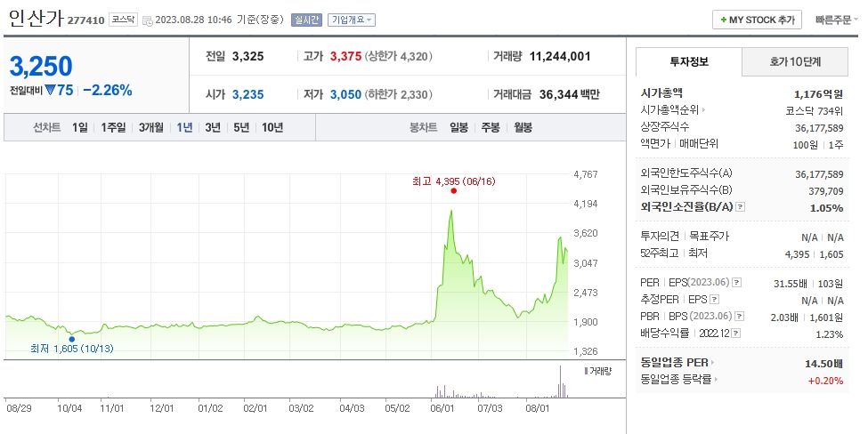Click arrow icon beside 시가총액순위
The image size is (868, 434).
pyautogui.click(x=703, y=110)
